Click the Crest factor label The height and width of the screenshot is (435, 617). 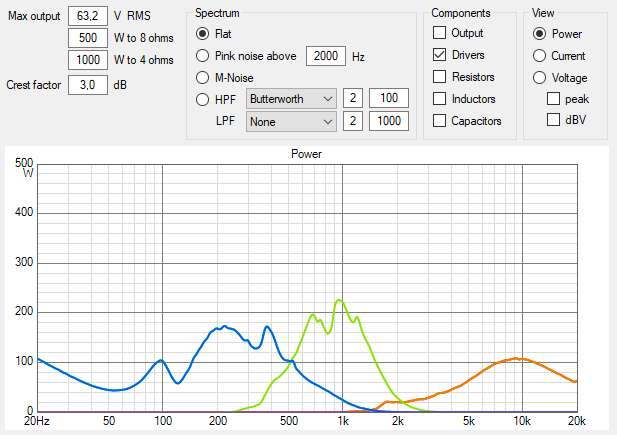pos(33,85)
